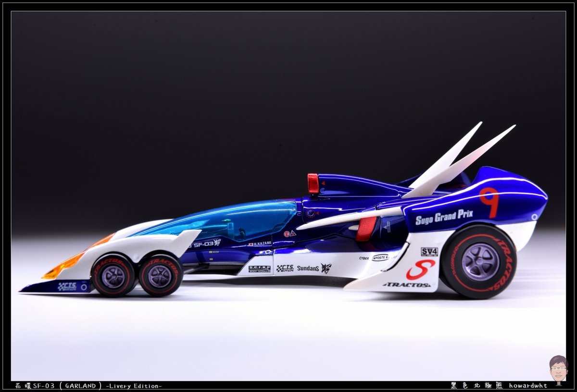Click the SundanS sponsor decal
This screenshot has height=392, width=577.
pyautogui.click(x=308, y=268)
